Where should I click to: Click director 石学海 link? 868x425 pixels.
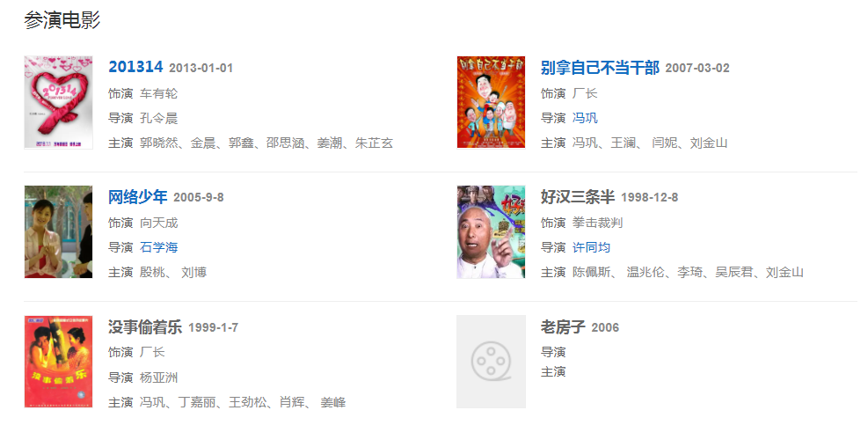[159, 247]
